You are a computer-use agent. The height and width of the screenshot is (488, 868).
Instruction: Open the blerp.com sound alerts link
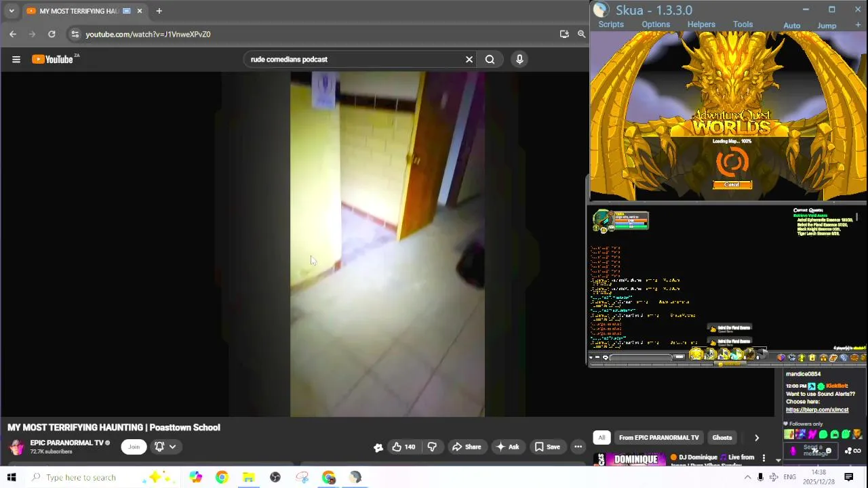point(817,410)
